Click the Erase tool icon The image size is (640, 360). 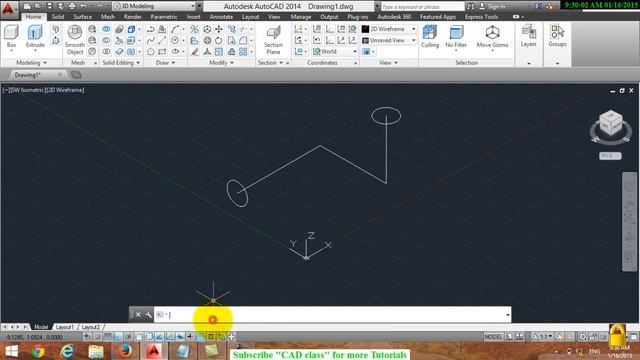[x=195, y=52]
